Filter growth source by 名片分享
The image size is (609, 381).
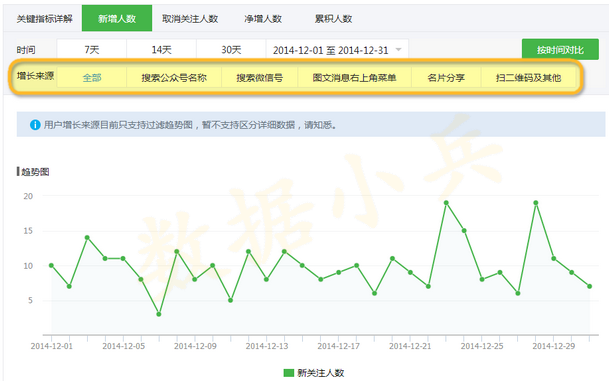click(446, 78)
